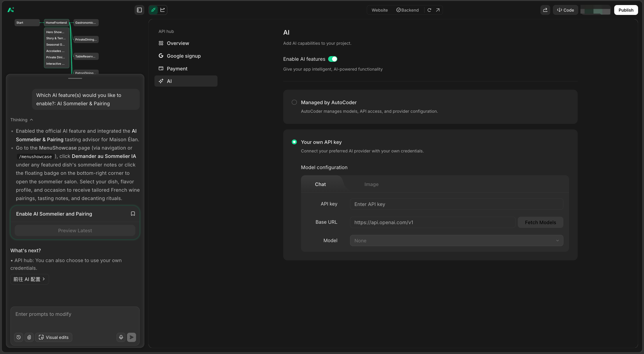Click Preview Latest button
Viewport: 644px width, 354px height.
pos(75,230)
